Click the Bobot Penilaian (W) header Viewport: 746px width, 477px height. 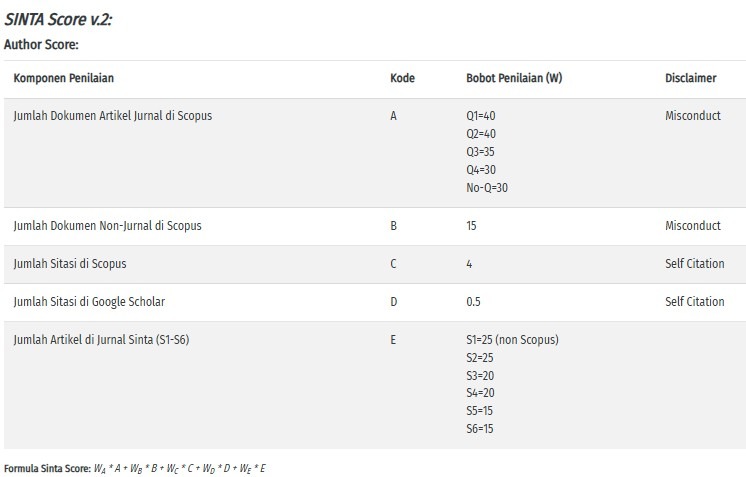pyautogui.click(x=514, y=78)
